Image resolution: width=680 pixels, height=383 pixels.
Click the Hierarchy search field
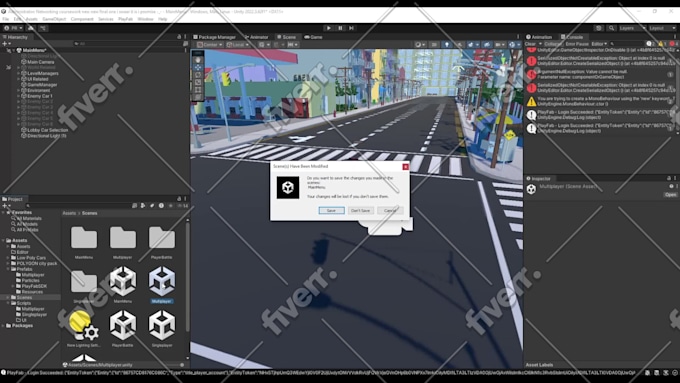point(128,44)
